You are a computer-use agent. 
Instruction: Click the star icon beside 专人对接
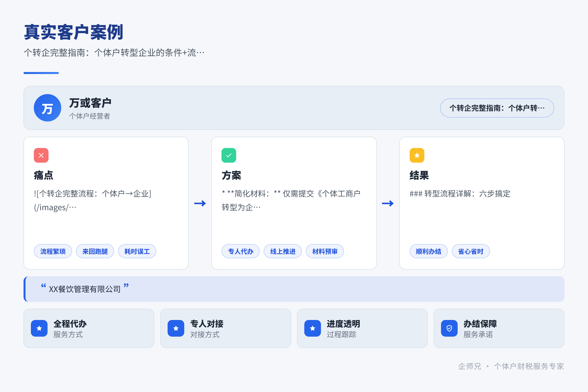pyautogui.click(x=176, y=328)
